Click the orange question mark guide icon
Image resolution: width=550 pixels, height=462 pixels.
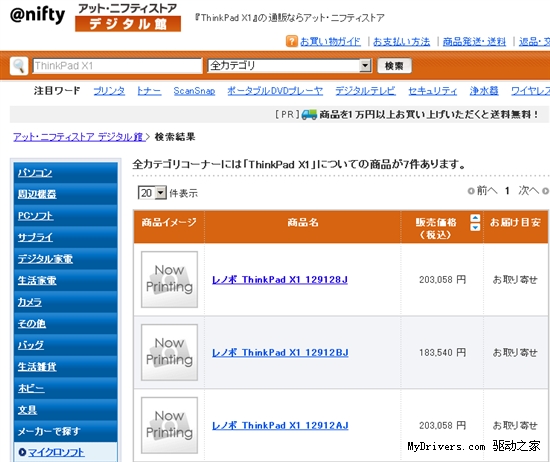point(292,41)
